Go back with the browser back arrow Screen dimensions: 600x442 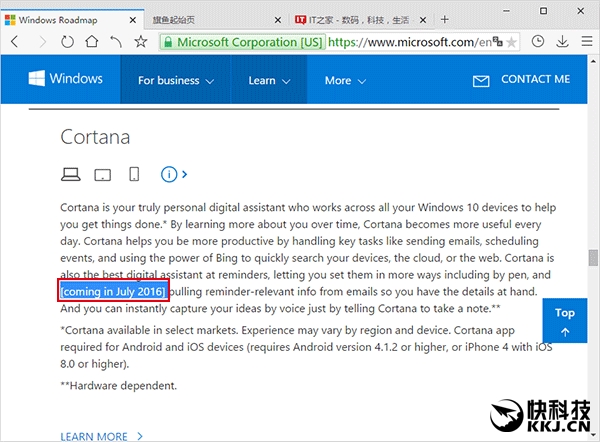[15, 41]
